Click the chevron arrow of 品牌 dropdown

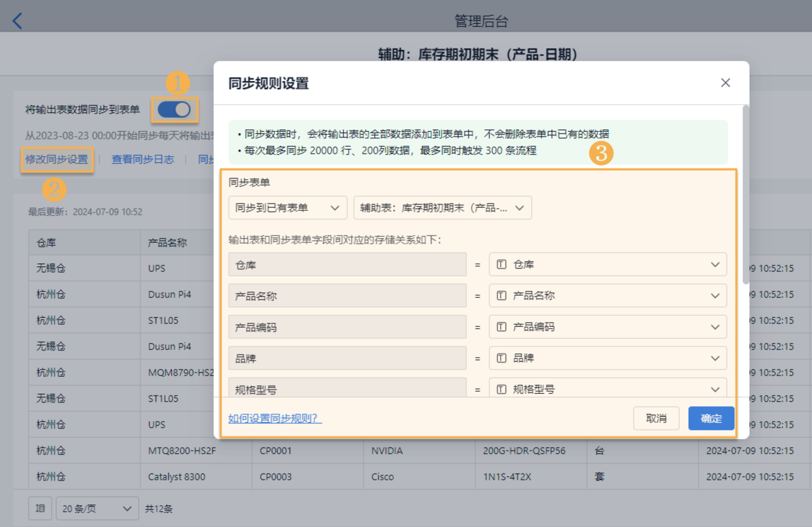(x=715, y=358)
